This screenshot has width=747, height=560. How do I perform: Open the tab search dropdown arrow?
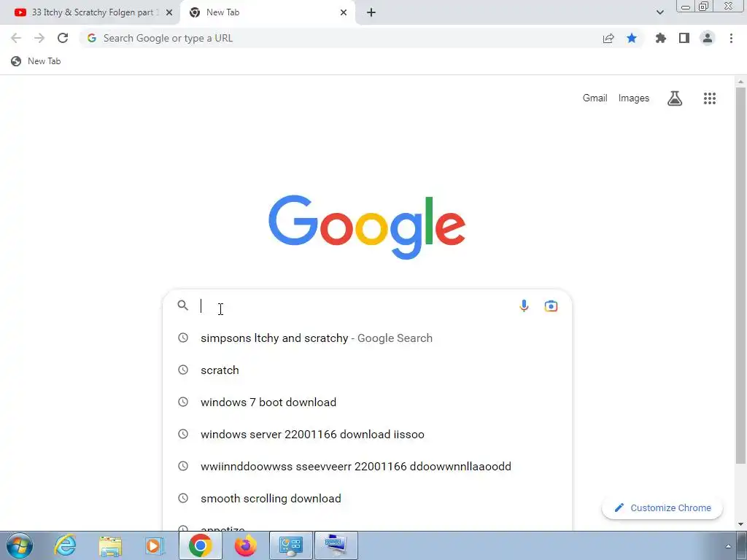(x=659, y=12)
